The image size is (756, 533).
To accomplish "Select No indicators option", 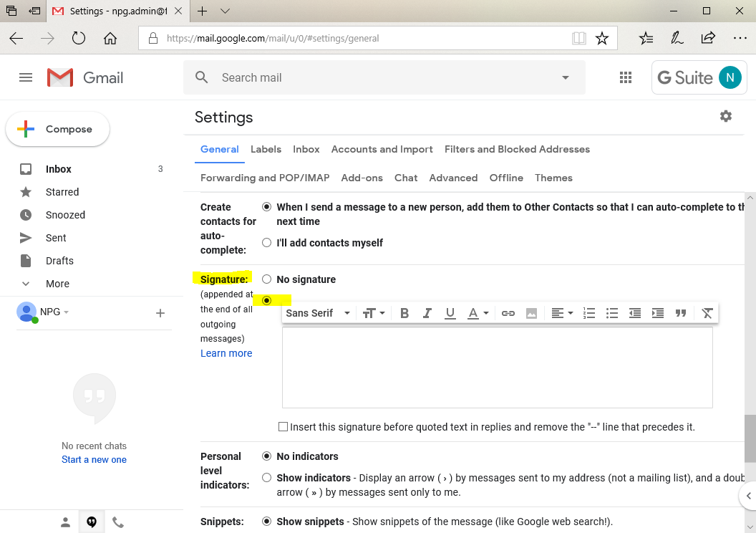I will tap(266, 456).
